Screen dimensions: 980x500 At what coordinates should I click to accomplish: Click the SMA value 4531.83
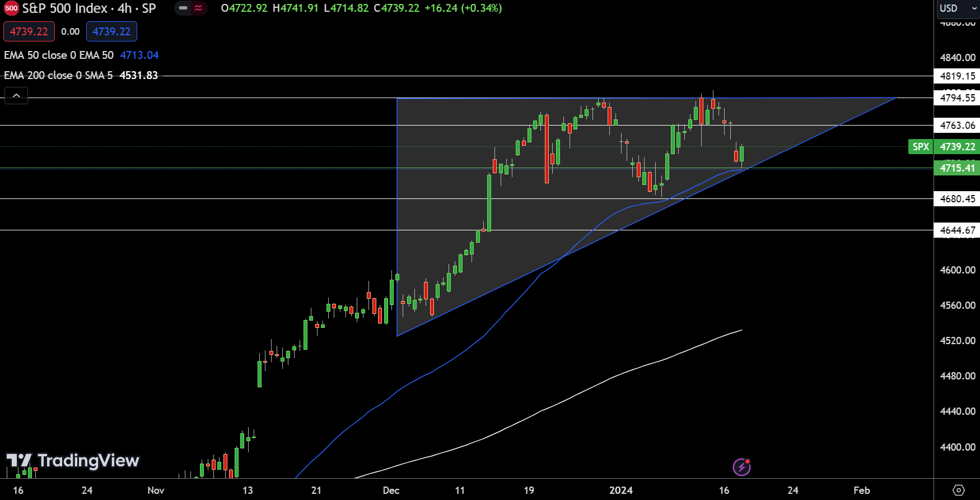139,75
